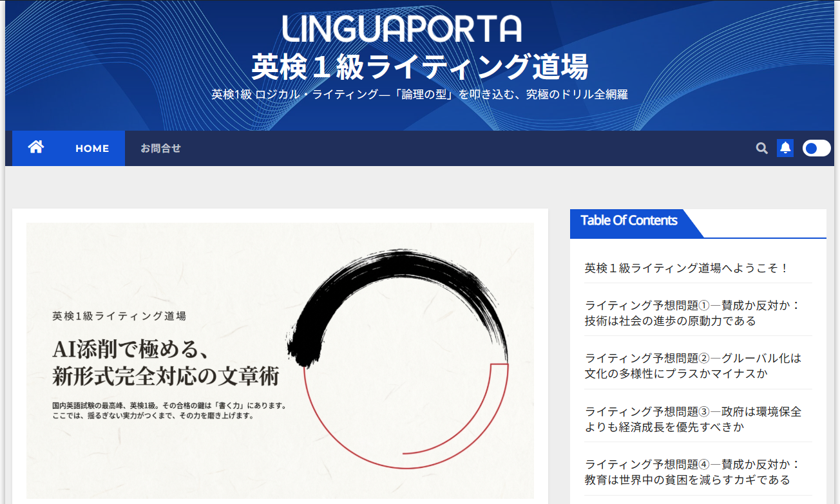Open ライティング予想問題② about グルーバル化
The height and width of the screenshot is (504, 840).
[x=692, y=366]
